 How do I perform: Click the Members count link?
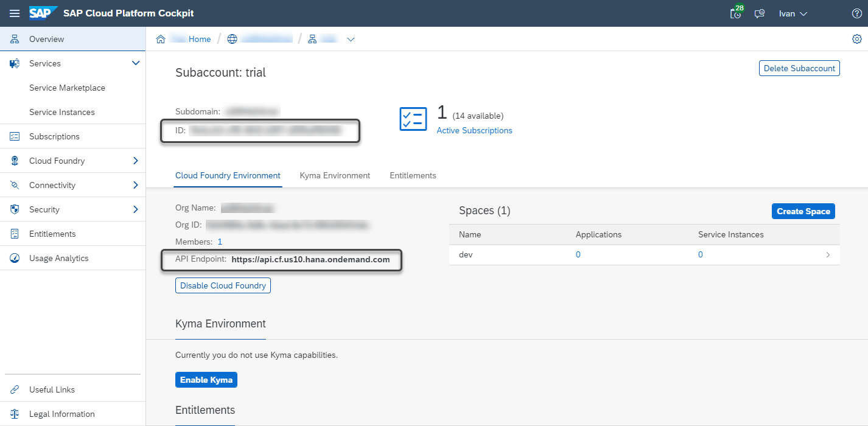pyautogui.click(x=220, y=242)
